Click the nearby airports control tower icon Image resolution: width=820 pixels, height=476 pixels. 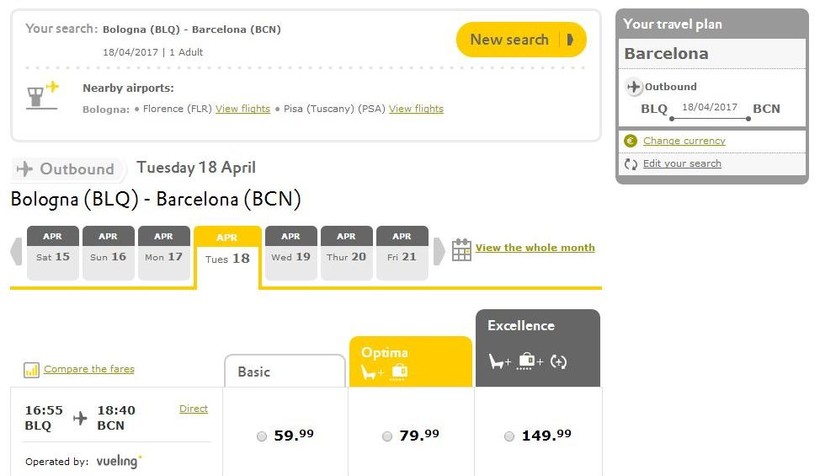[42, 95]
